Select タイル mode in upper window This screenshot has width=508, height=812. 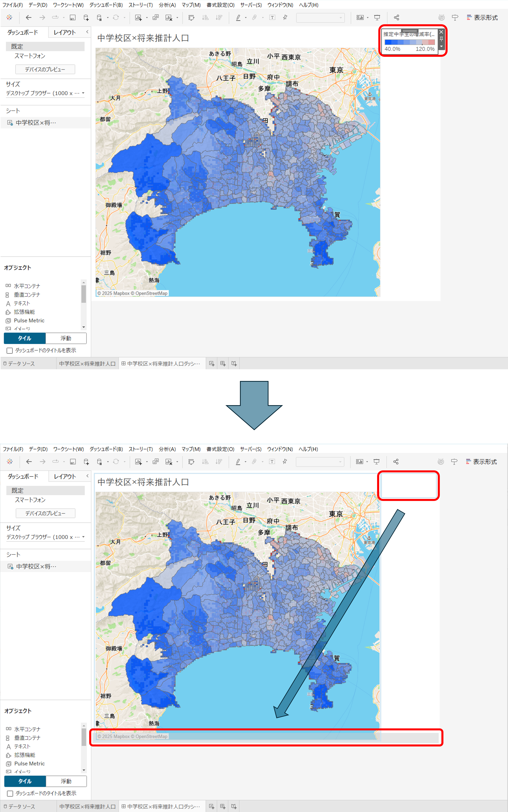25,338
